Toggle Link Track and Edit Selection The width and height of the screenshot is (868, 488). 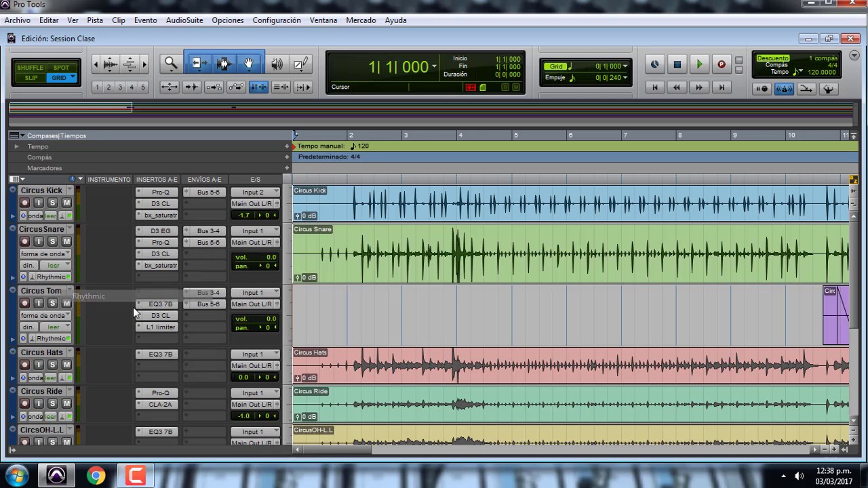pos(281,87)
